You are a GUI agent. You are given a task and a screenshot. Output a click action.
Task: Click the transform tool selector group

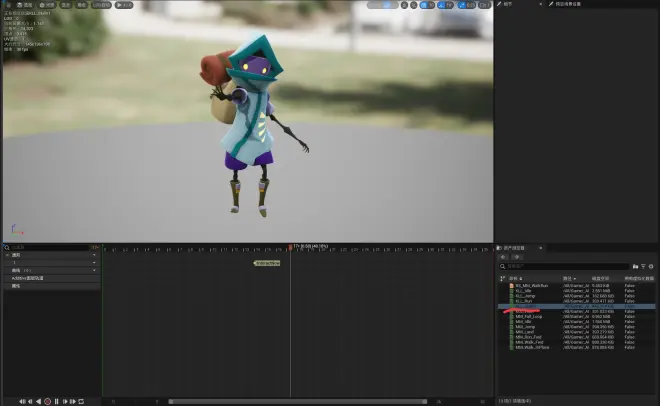[383, 5]
